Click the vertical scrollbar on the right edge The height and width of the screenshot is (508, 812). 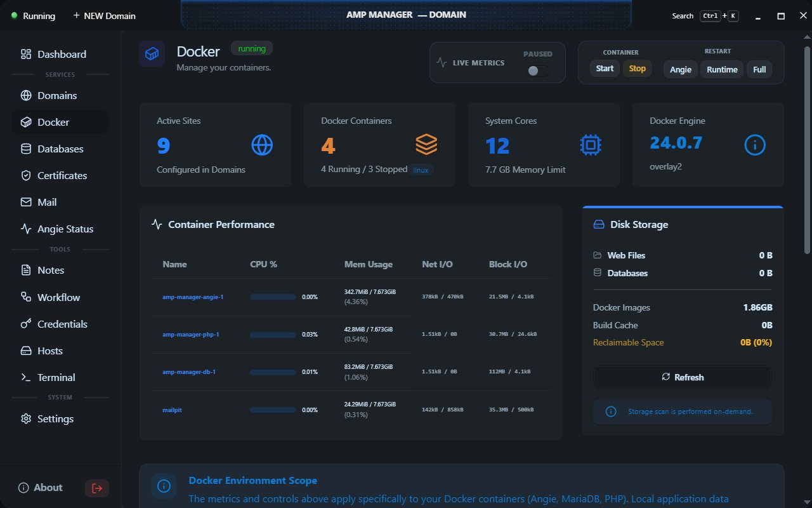[807, 149]
